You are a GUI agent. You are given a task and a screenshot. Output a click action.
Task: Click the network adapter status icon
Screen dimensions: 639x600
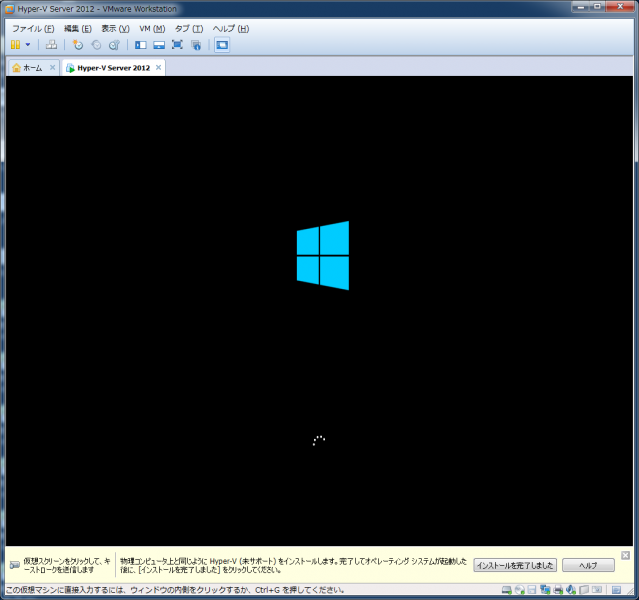pos(545,589)
